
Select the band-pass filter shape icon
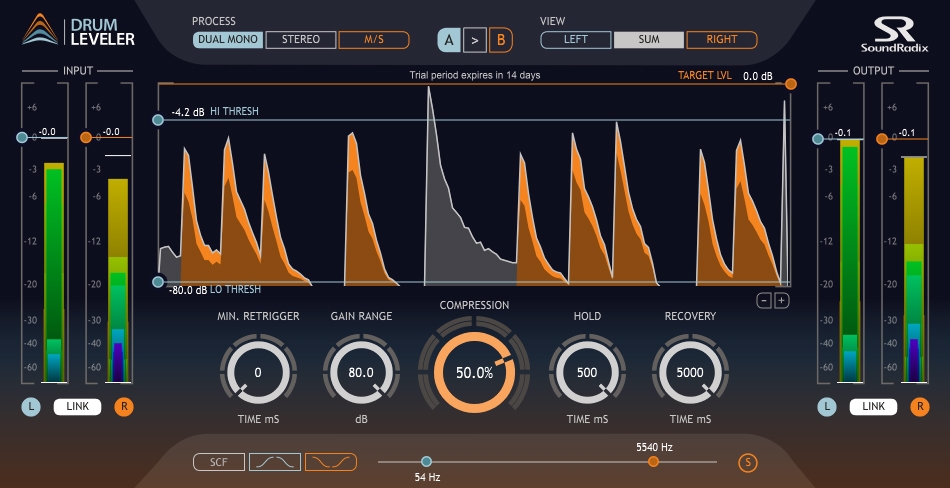tap(274, 462)
